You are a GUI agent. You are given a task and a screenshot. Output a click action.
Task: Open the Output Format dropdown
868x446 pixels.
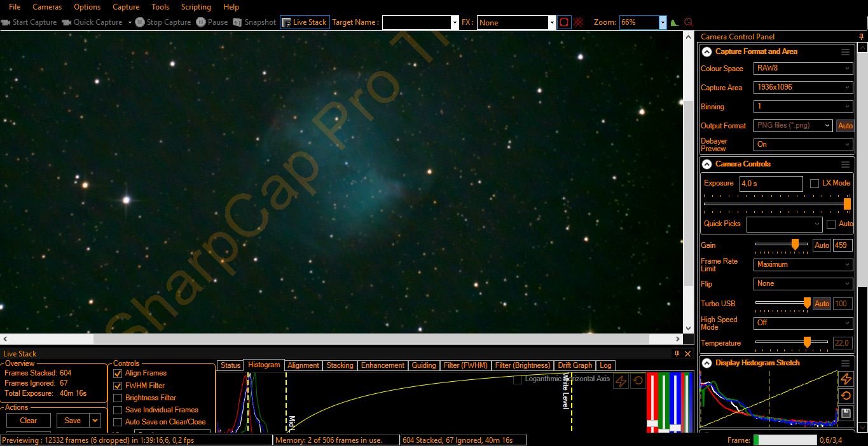[x=793, y=126]
